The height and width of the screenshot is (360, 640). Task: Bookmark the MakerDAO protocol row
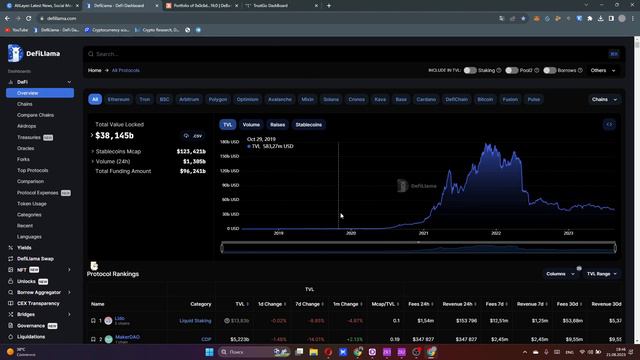(x=93, y=339)
